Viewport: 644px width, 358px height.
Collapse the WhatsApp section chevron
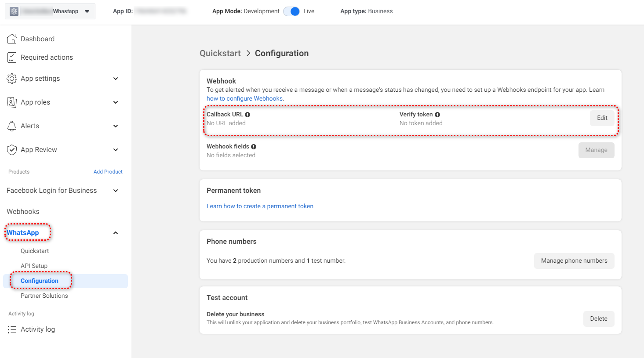(116, 233)
